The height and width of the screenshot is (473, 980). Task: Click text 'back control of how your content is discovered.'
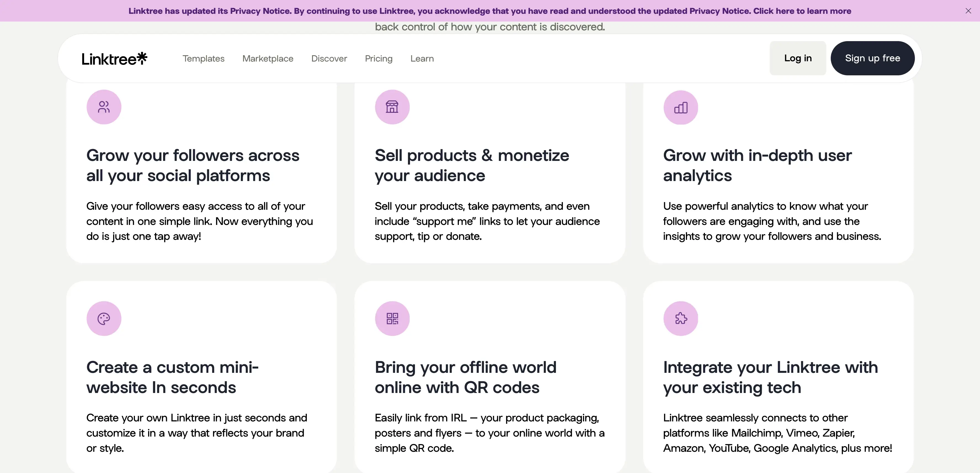[x=490, y=27]
